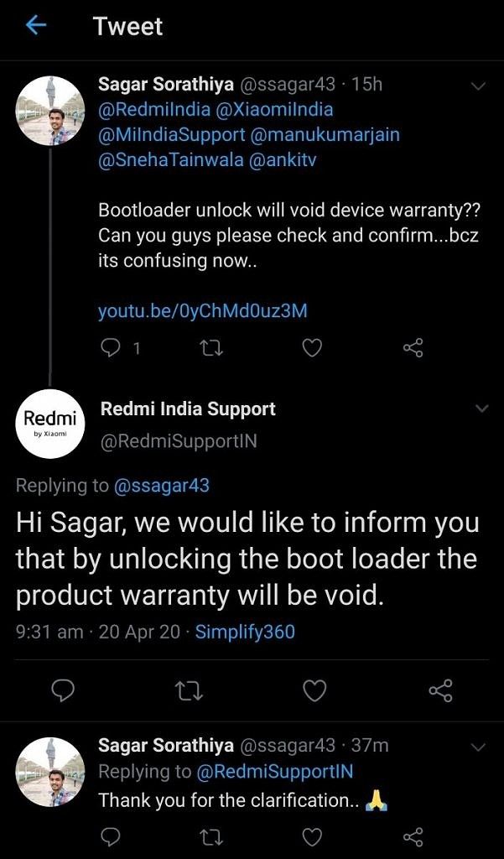Open the @manukumarjain mention
Viewport: 504px width, 859px height.
pyautogui.click(x=332, y=134)
